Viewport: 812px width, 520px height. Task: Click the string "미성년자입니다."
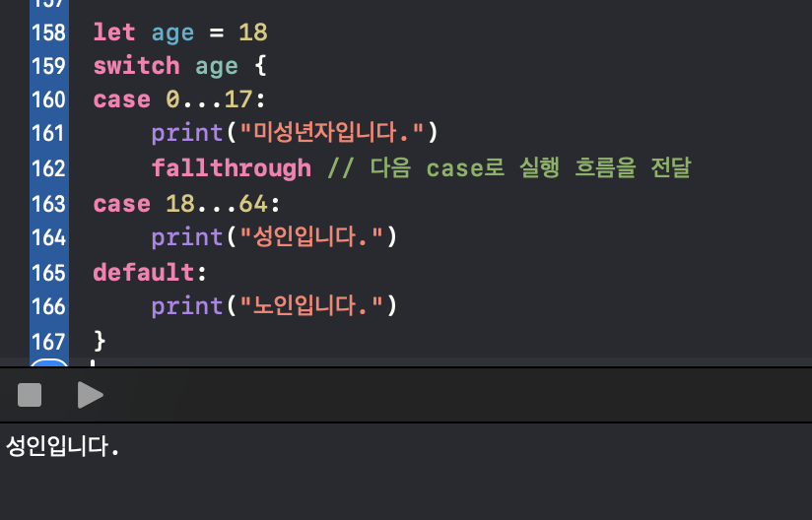(332, 132)
